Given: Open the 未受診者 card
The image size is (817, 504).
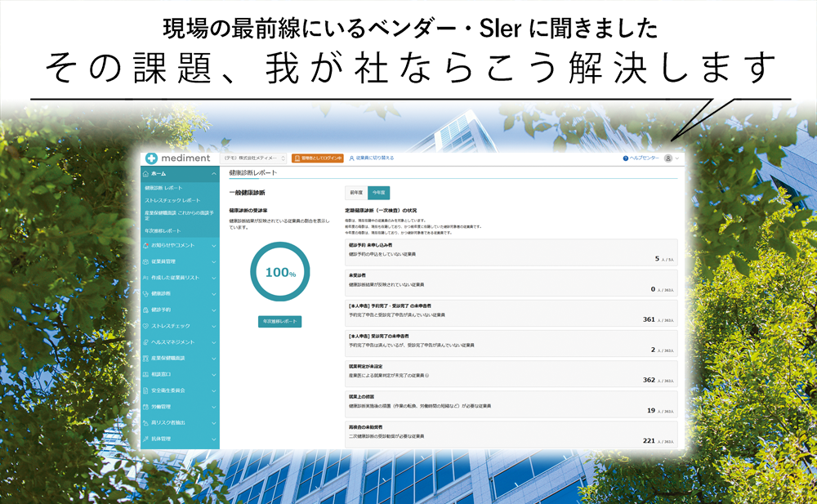Looking at the screenshot, I should click(x=511, y=283).
